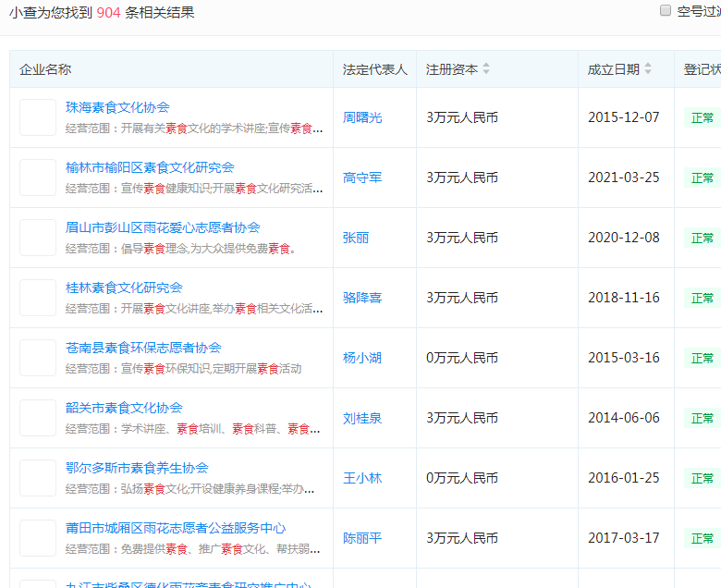Tick the 空号过滤 checkbox
Image resolution: width=721 pixels, height=588 pixels.
click(665, 10)
